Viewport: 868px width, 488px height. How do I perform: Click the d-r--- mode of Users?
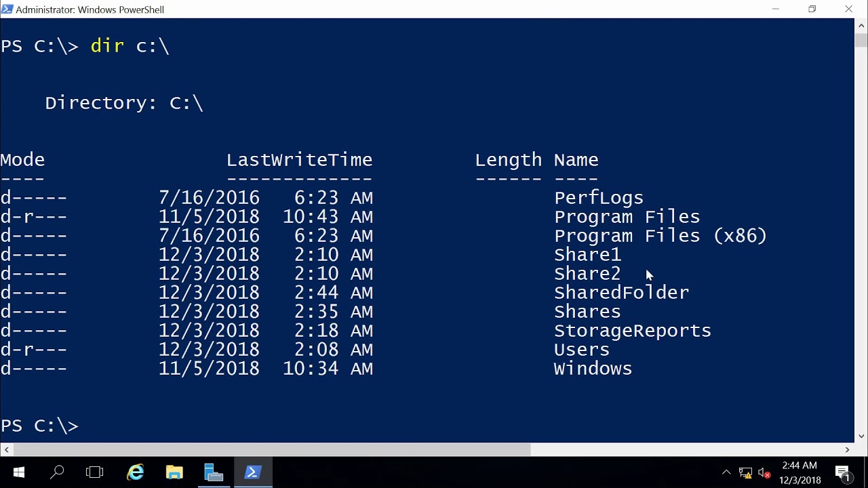coord(33,350)
